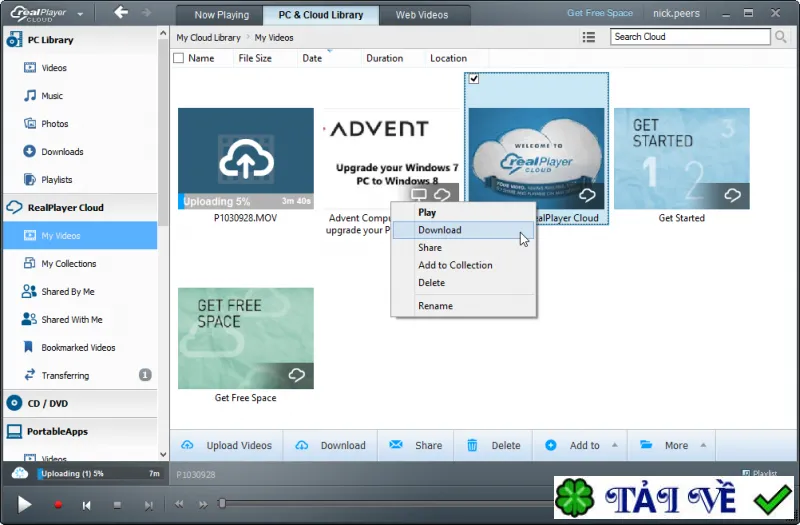
Task: Click Share in the bottom toolbar
Action: click(416, 445)
